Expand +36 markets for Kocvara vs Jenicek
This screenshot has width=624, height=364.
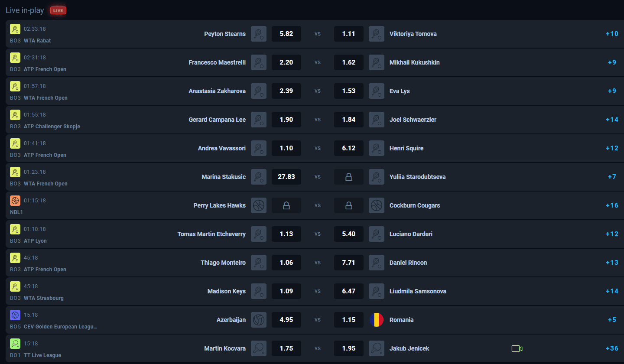(611, 348)
